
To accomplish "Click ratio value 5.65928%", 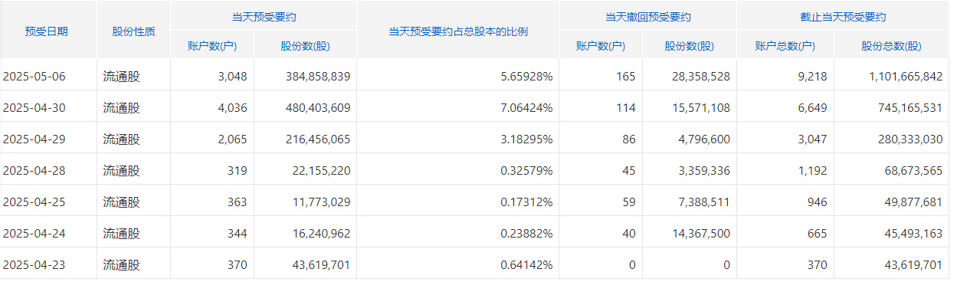I will (526, 76).
